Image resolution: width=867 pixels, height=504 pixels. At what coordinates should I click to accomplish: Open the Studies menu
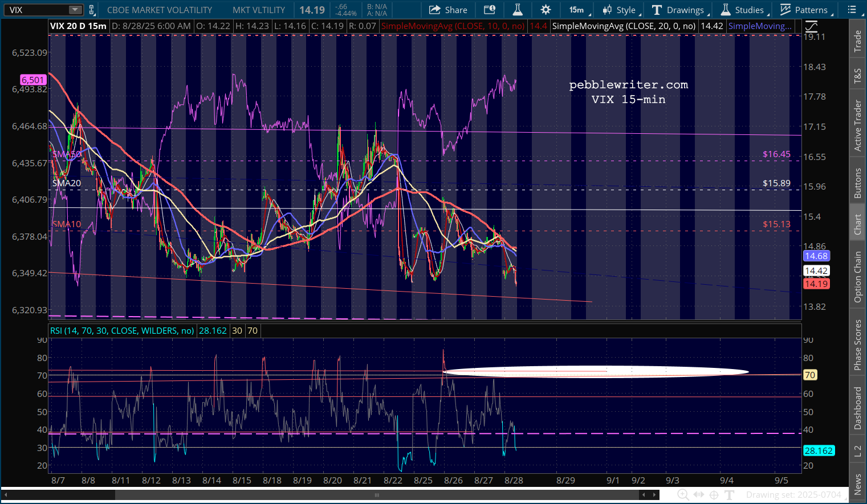743,10
